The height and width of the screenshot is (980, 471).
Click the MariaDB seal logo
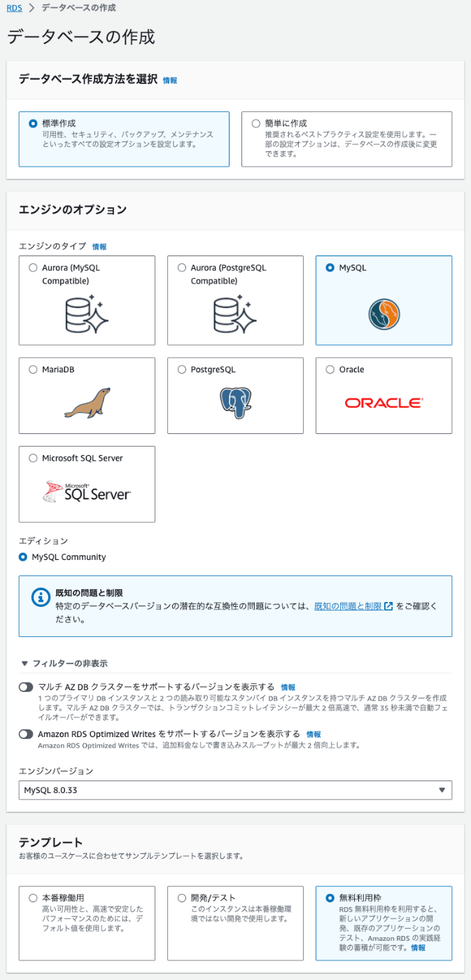87,402
